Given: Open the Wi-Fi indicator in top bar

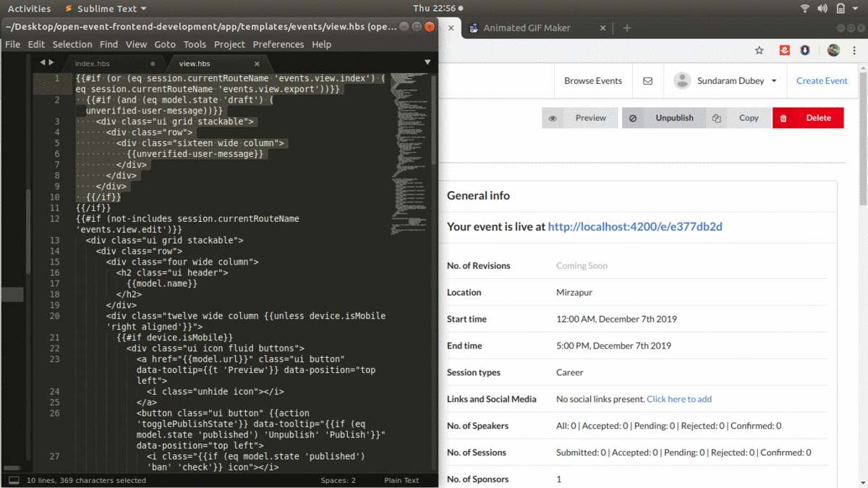Looking at the screenshot, I should pyautogui.click(x=805, y=9).
